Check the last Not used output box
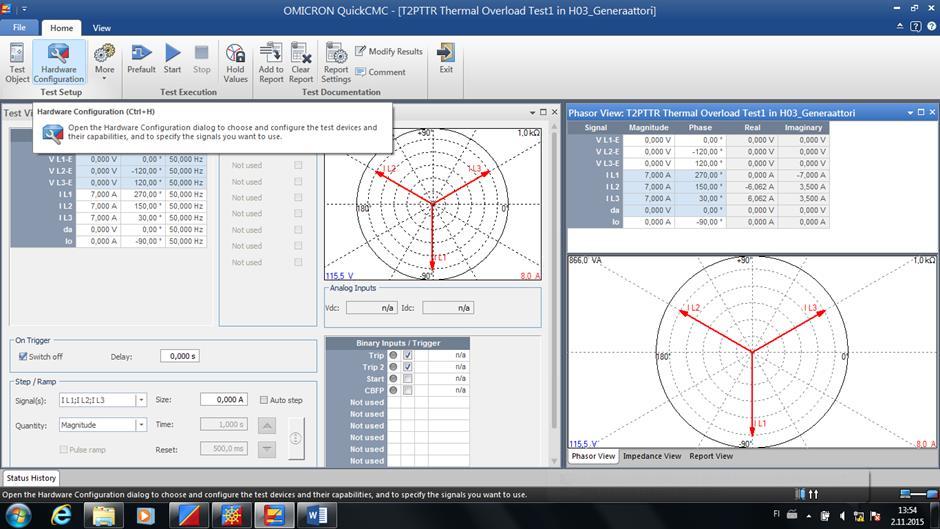940x529 pixels. 298,262
